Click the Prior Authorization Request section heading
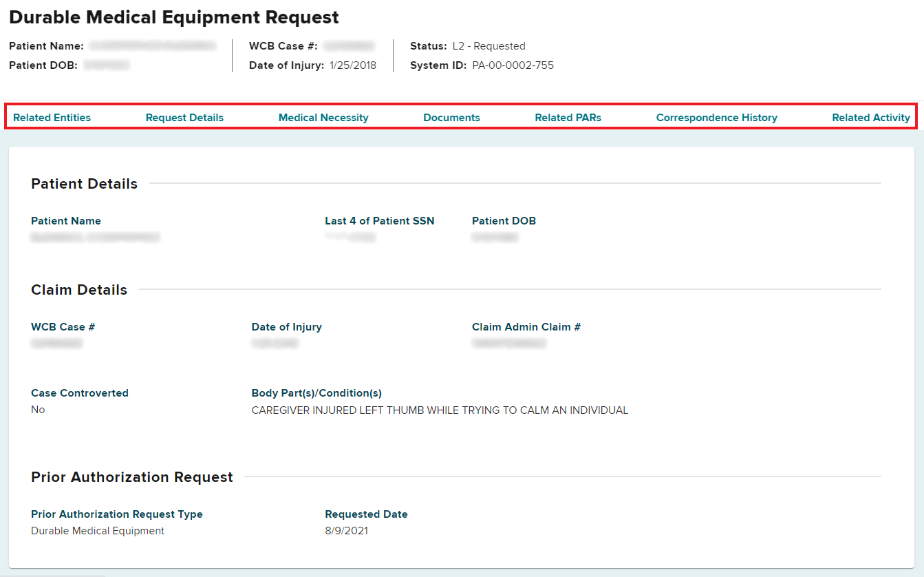Screen dimensions: 924x577 tap(132, 477)
